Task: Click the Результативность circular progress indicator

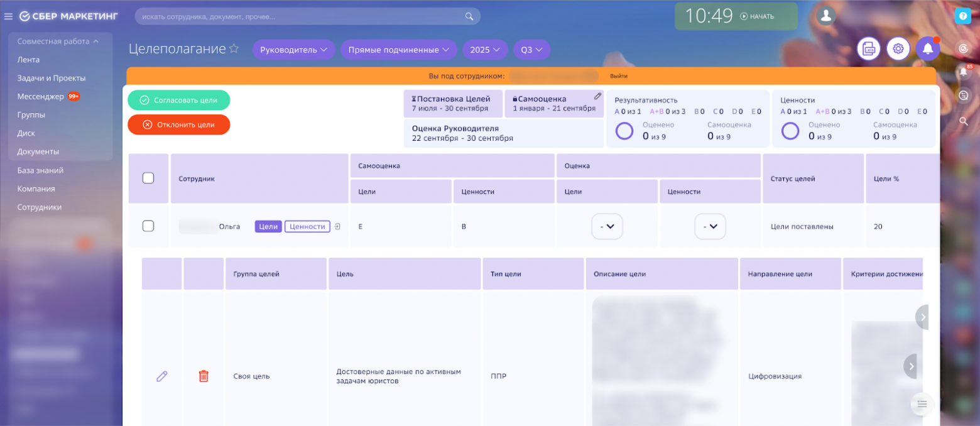Action: pyautogui.click(x=624, y=131)
